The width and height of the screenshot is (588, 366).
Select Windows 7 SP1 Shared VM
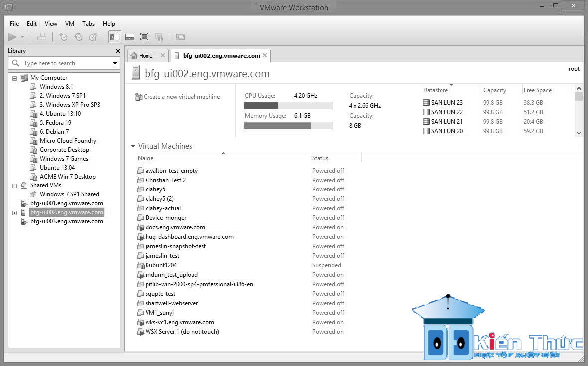click(x=69, y=194)
